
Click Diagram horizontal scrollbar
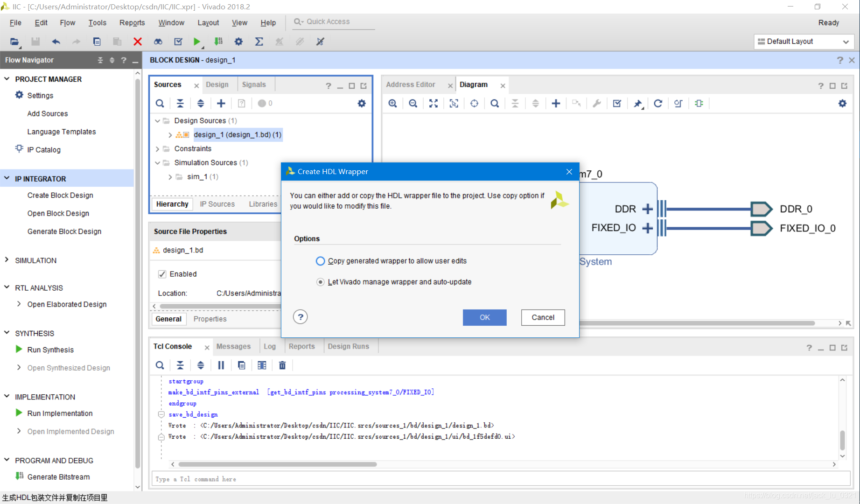(697, 323)
